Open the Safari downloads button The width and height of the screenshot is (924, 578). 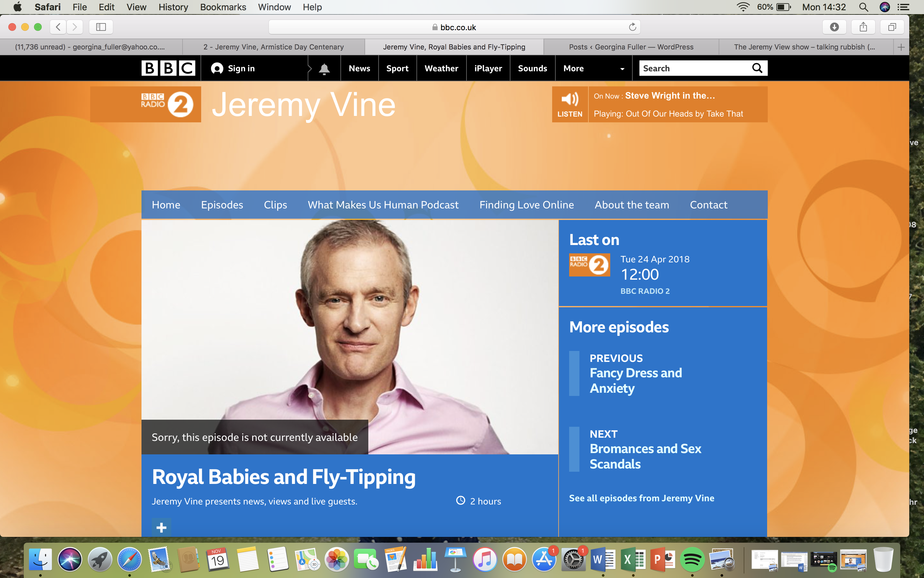coord(834,27)
